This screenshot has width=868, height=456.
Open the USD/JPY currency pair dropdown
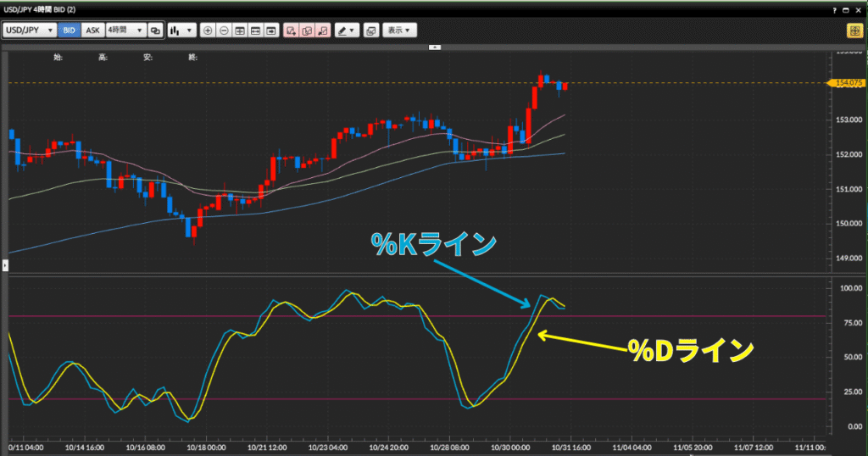point(31,31)
